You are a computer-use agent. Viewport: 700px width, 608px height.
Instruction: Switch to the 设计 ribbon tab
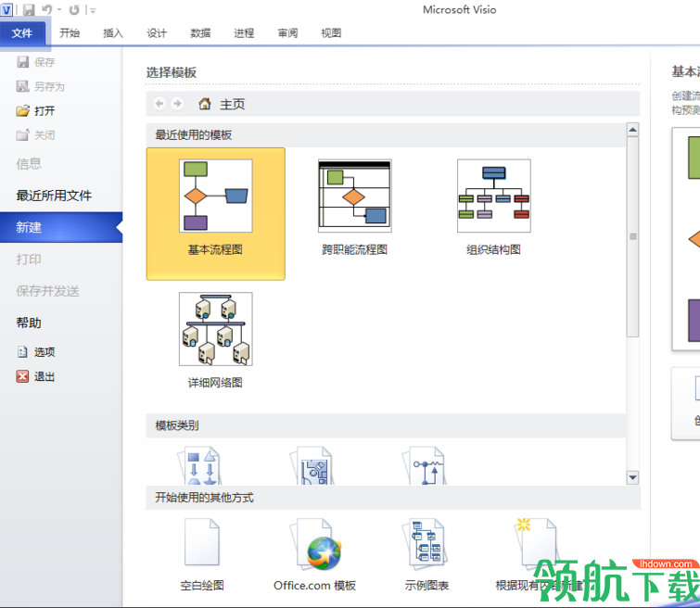(157, 33)
